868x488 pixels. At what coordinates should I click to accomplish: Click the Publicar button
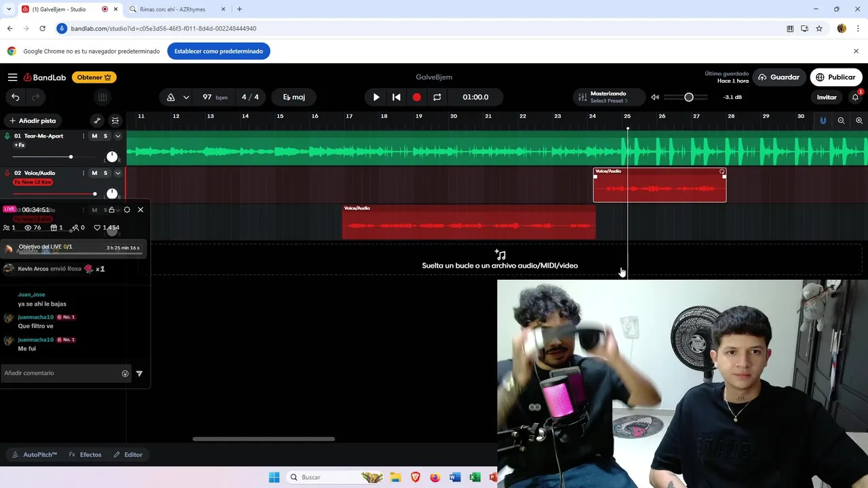pos(836,77)
